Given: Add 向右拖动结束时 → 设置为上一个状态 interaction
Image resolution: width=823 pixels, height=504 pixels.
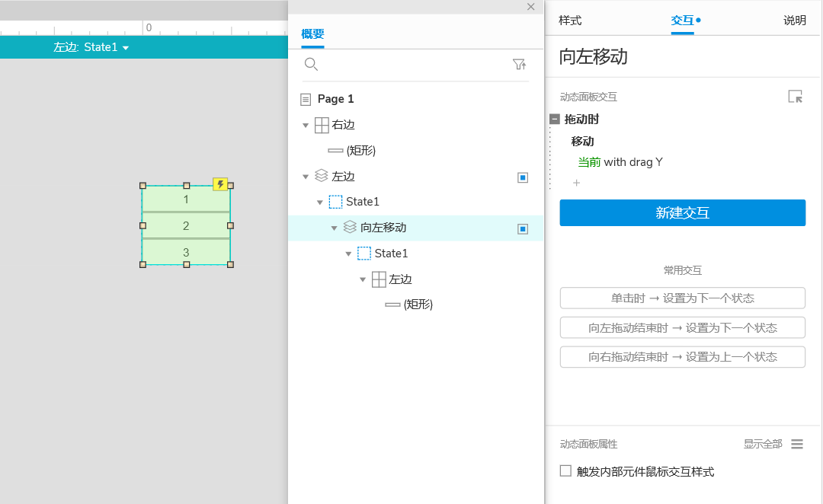Looking at the screenshot, I should [x=682, y=357].
